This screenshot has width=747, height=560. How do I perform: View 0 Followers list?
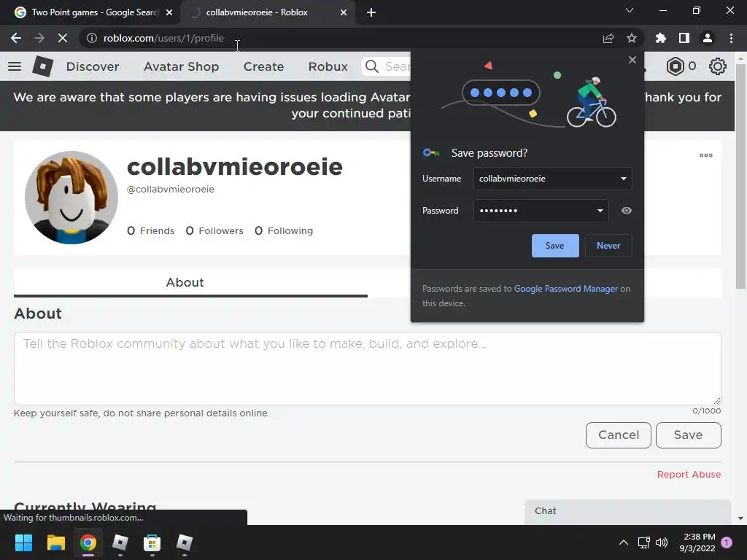(x=214, y=231)
